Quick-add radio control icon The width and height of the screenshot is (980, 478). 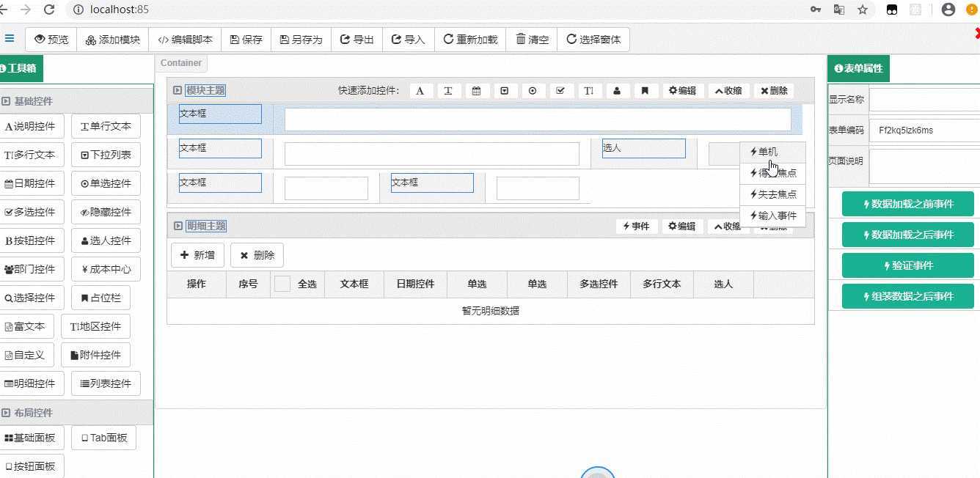[x=533, y=91]
